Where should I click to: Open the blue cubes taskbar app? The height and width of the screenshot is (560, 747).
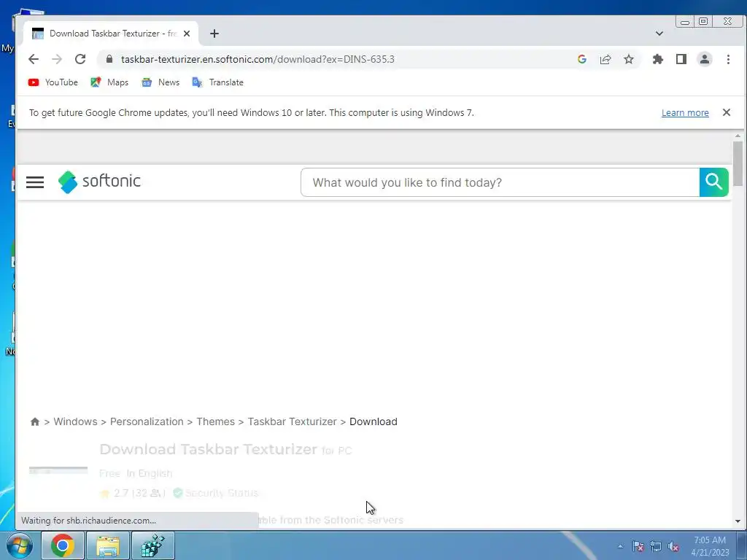click(153, 545)
